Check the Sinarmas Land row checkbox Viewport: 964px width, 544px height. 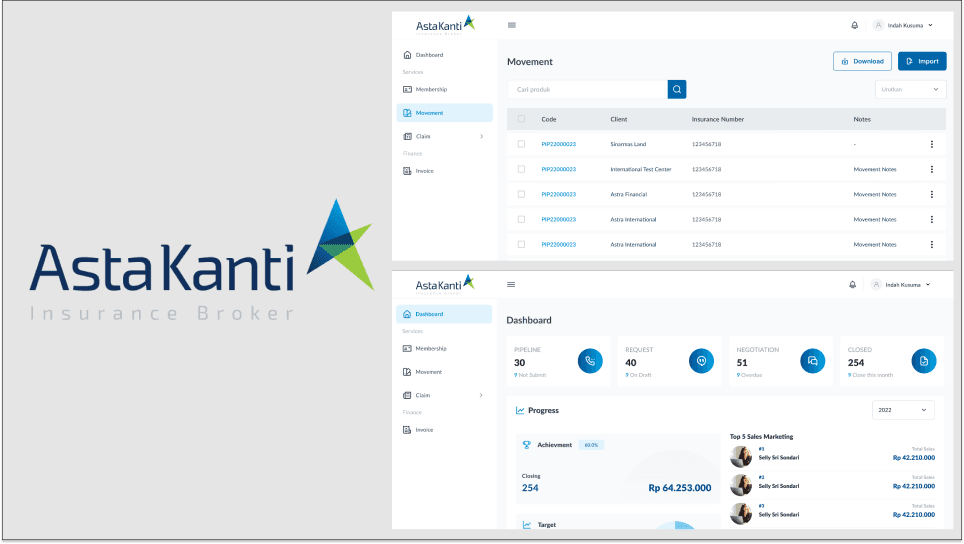[521, 144]
